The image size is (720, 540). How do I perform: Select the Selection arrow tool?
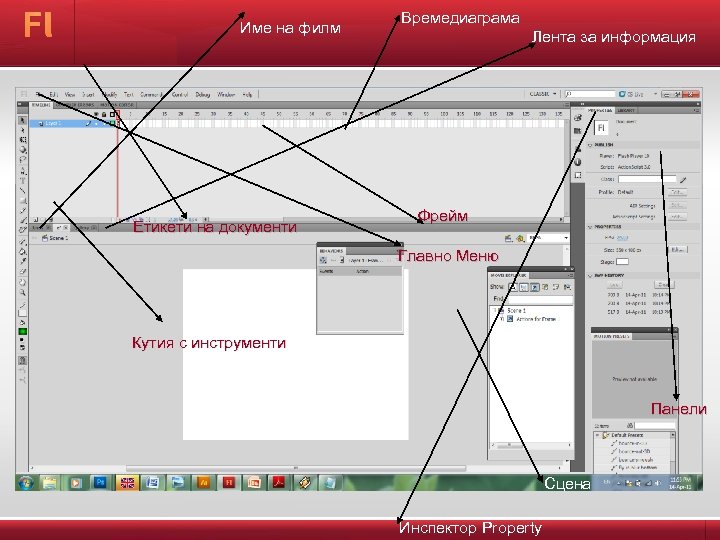point(22,120)
